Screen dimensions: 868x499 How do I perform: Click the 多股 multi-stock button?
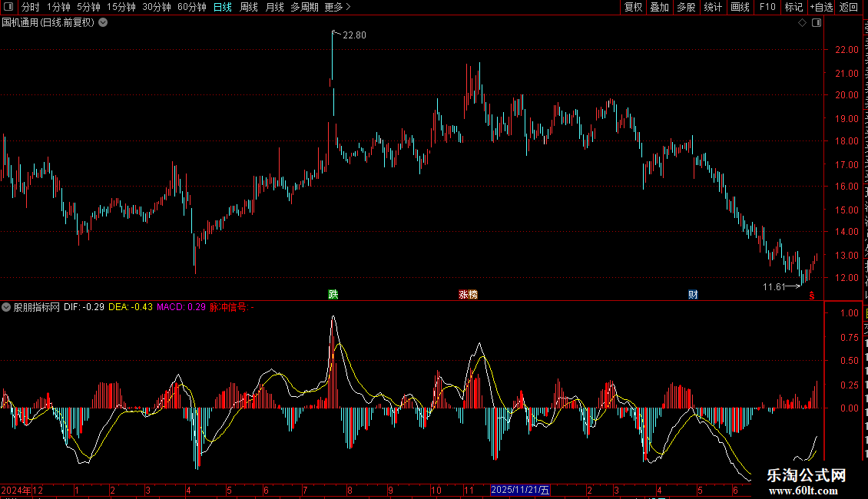(686, 7)
